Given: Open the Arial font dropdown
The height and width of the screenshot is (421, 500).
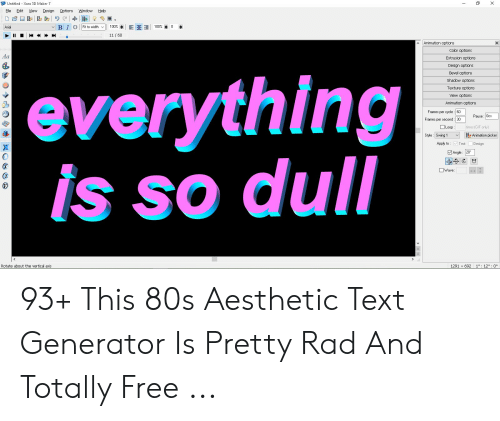Looking at the screenshot, I should tap(29, 27).
